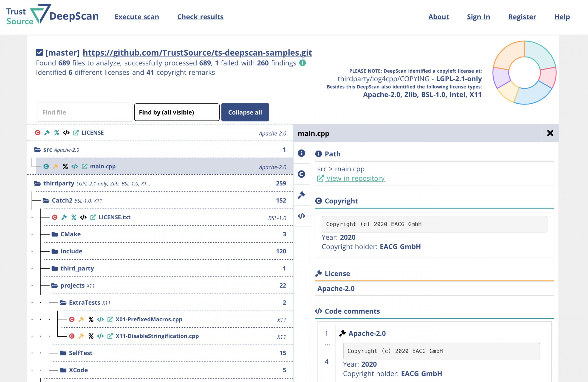Click the Apache-2.0 license entry in detail panel
This screenshot has width=588, height=382.
[434, 289]
